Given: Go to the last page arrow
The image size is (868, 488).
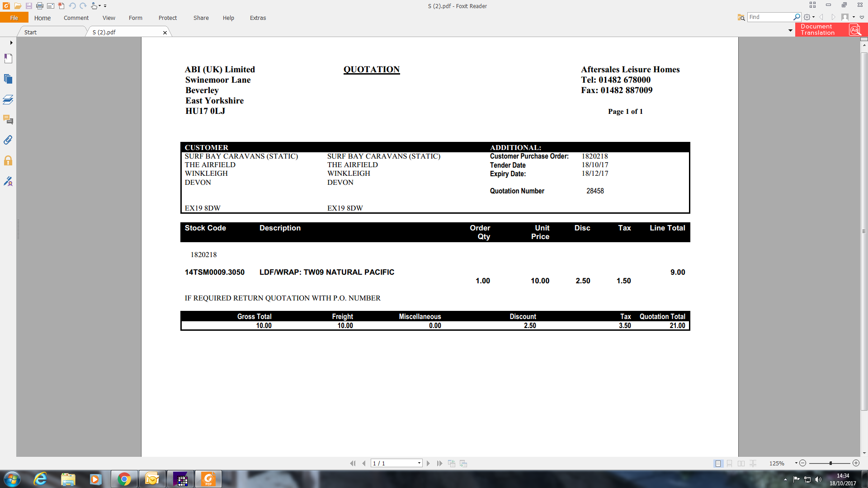Looking at the screenshot, I should pyautogui.click(x=439, y=463).
